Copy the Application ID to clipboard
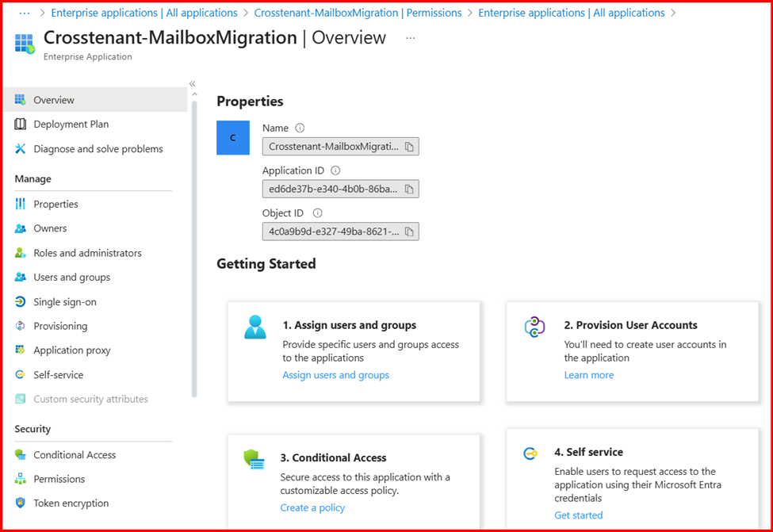Image resolution: width=773 pixels, height=532 pixels. pos(409,189)
